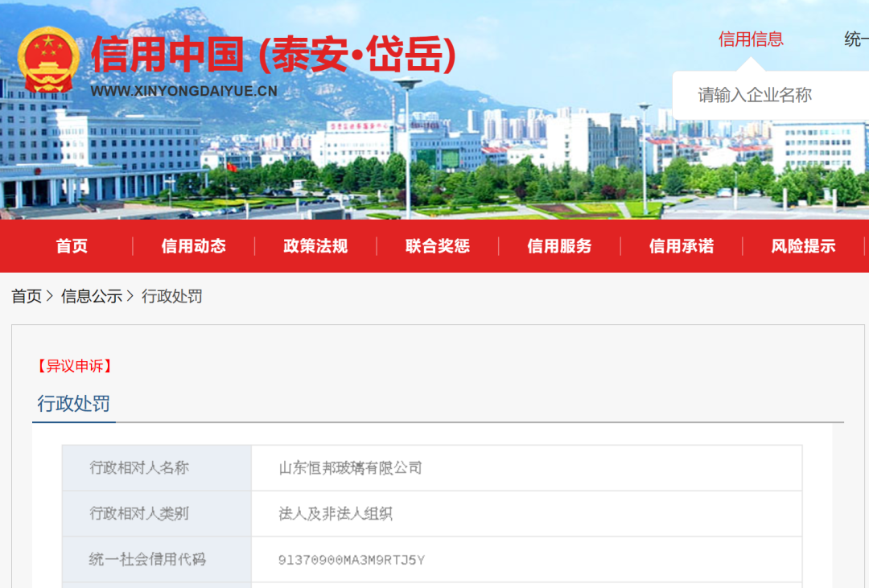Image resolution: width=869 pixels, height=588 pixels.
Task: Open the 联合奖惩 menu item
Action: [437, 246]
